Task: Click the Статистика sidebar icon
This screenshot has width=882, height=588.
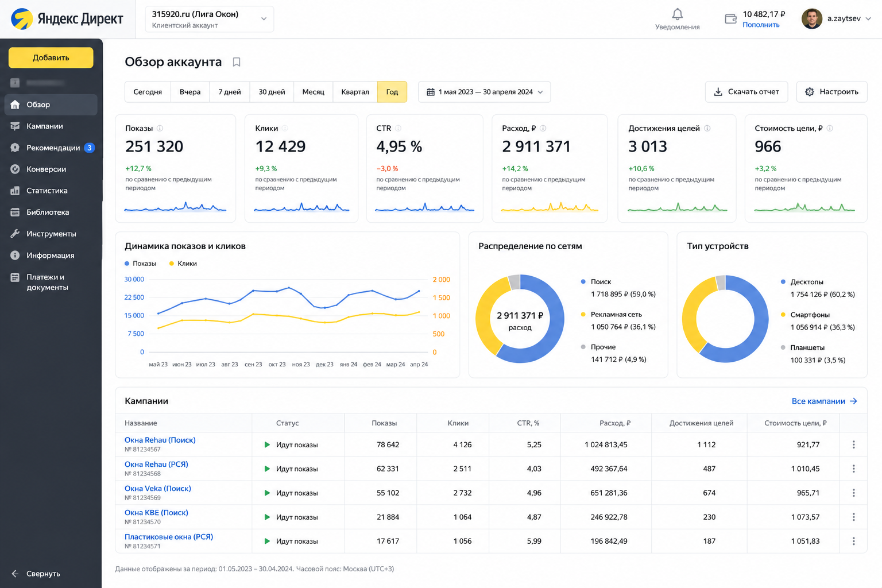Action: [15, 191]
